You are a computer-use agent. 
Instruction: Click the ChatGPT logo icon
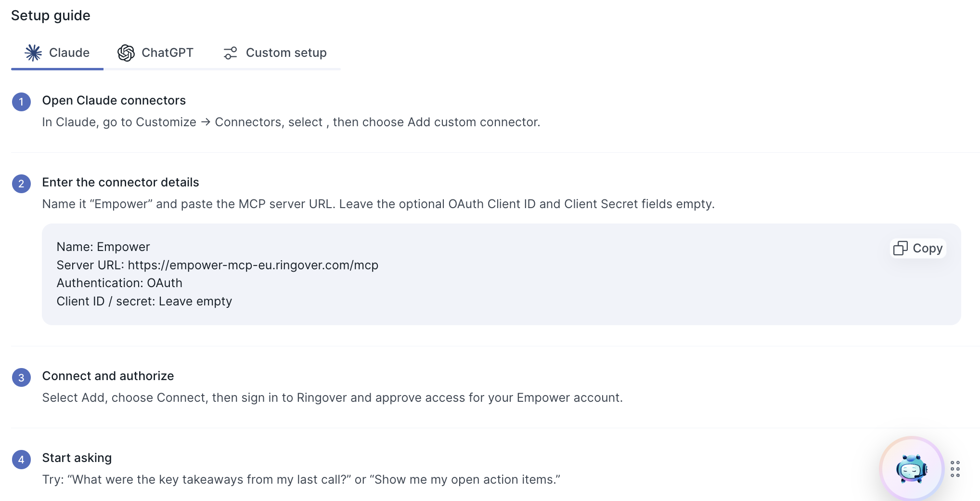[x=126, y=53]
